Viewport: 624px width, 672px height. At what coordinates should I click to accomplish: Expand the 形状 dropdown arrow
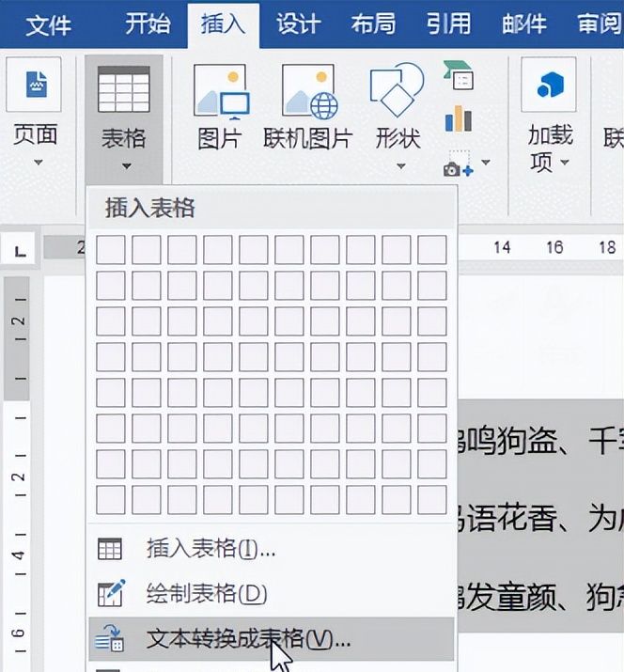click(401, 165)
